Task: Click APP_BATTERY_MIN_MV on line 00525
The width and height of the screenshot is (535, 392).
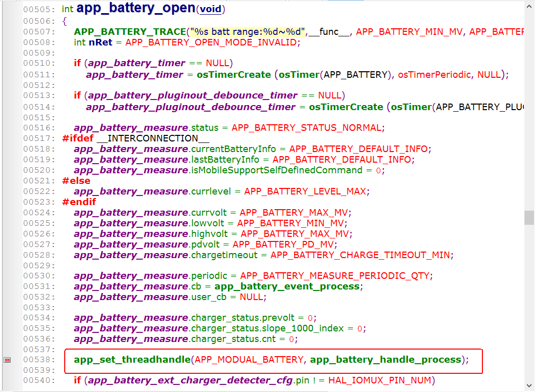Action: tap(290, 223)
